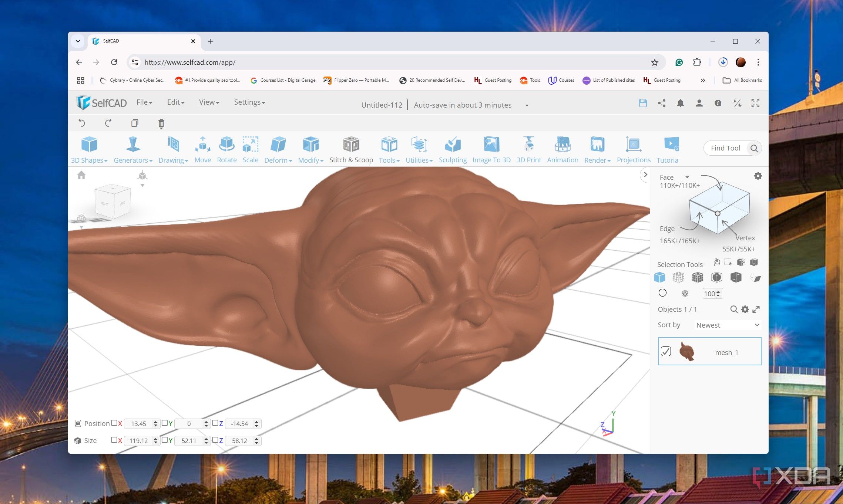Show more bookmarks chevron
The image size is (843, 504).
pos(702,80)
